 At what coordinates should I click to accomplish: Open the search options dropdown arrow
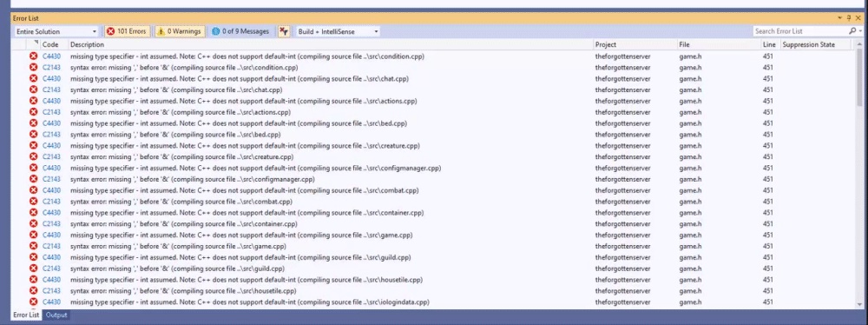pyautogui.click(x=860, y=31)
